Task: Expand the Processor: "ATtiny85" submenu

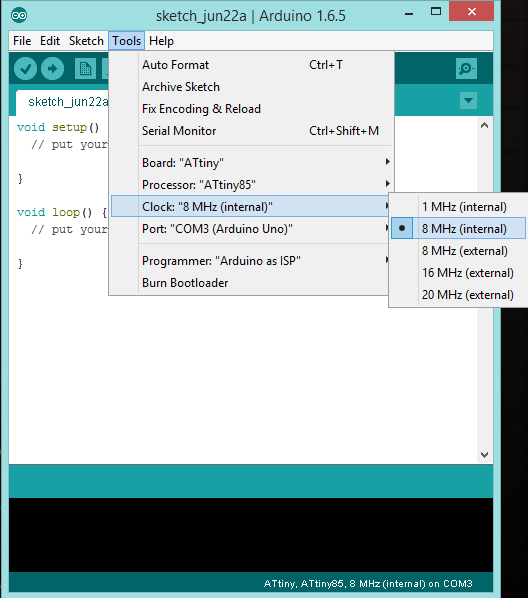Action: [x=251, y=185]
